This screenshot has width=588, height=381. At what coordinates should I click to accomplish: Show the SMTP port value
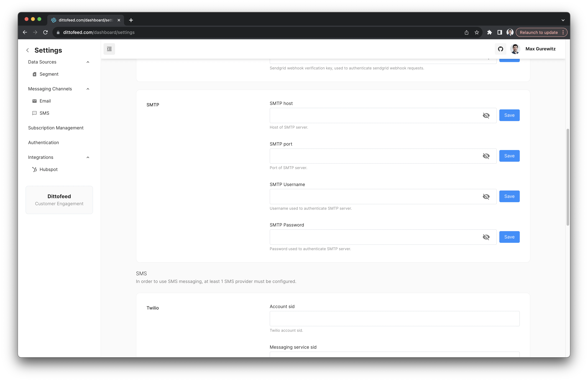486,156
